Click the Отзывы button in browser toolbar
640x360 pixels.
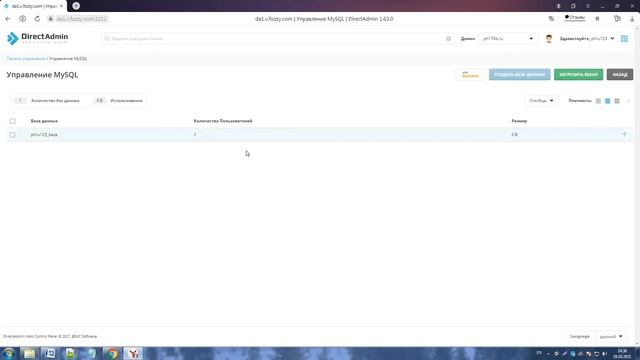[575, 18]
